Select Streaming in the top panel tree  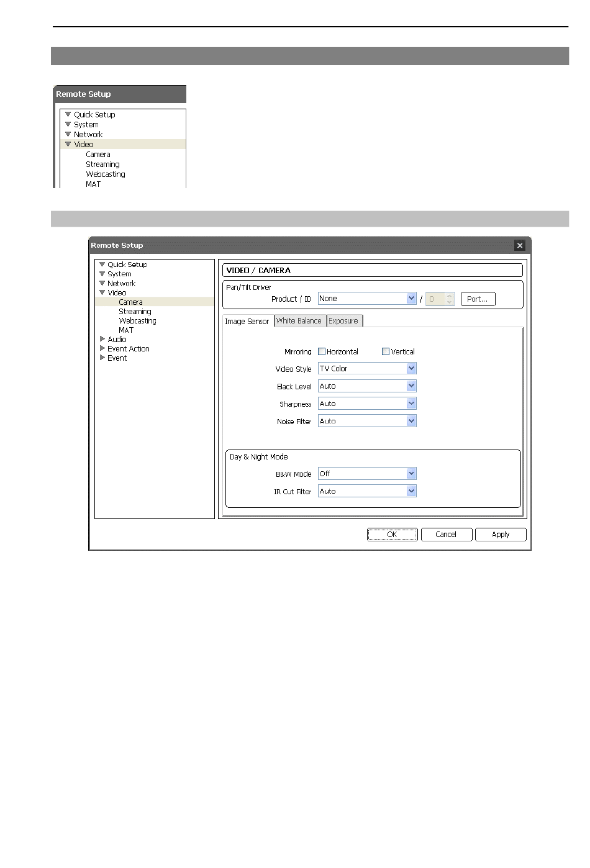[x=102, y=165]
